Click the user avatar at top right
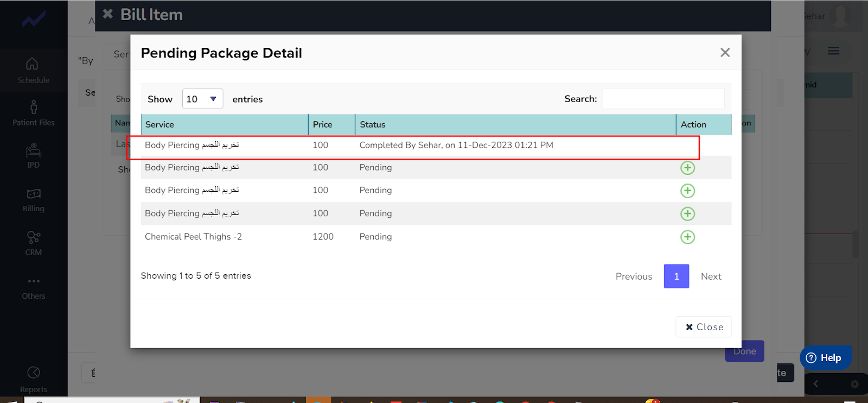Screen dimensions: 868x403 coord(841,16)
